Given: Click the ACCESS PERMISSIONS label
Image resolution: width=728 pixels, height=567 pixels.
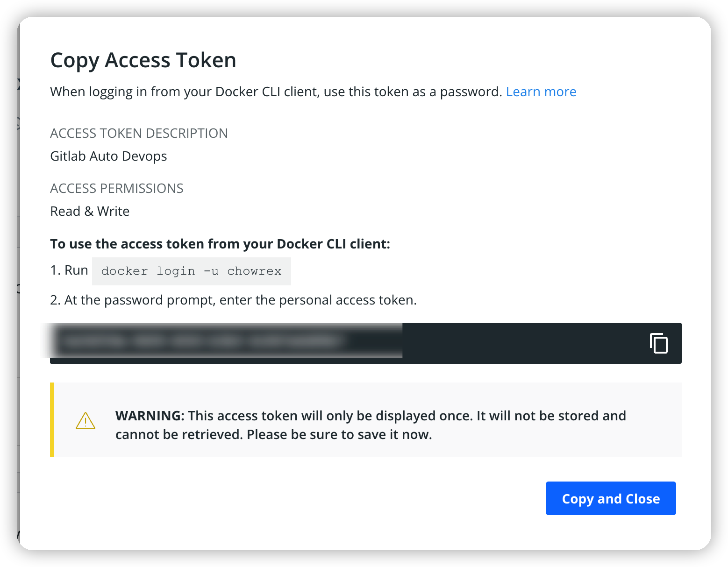Looking at the screenshot, I should pyautogui.click(x=116, y=188).
